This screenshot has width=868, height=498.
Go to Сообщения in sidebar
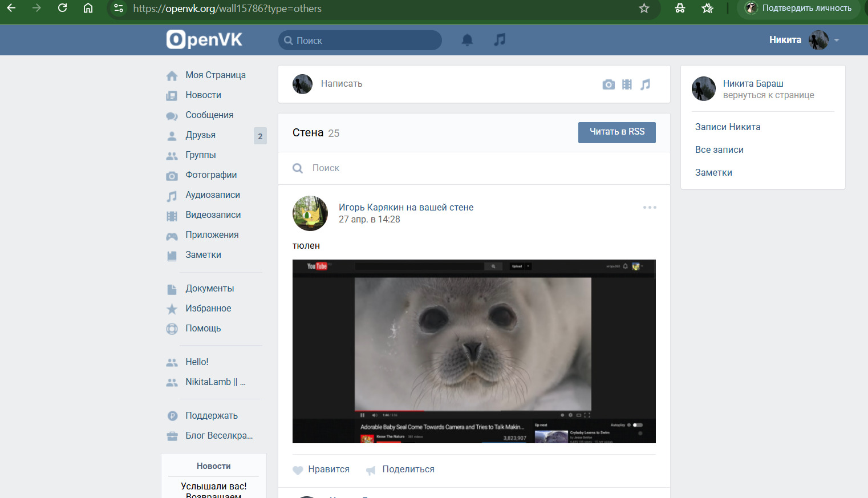(x=209, y=115)
